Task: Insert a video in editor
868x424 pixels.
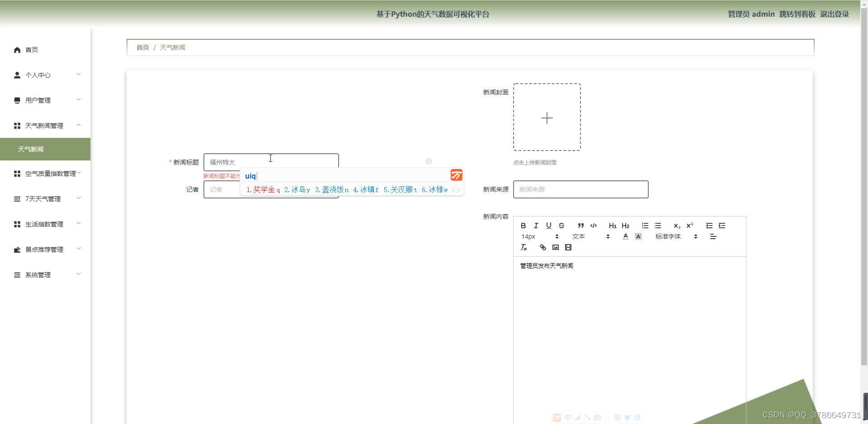Action: (568, 247)
